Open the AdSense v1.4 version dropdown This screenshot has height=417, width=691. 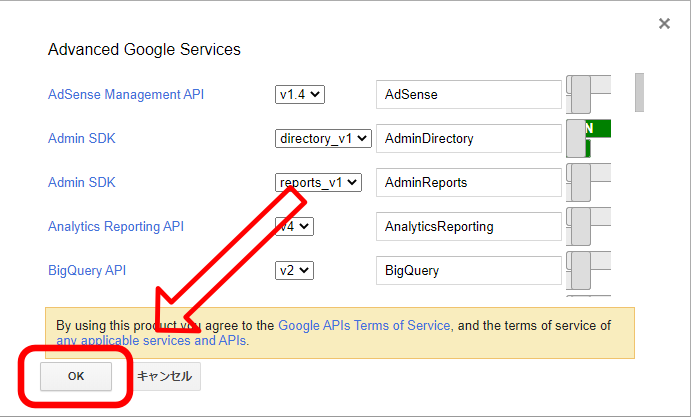300,95
